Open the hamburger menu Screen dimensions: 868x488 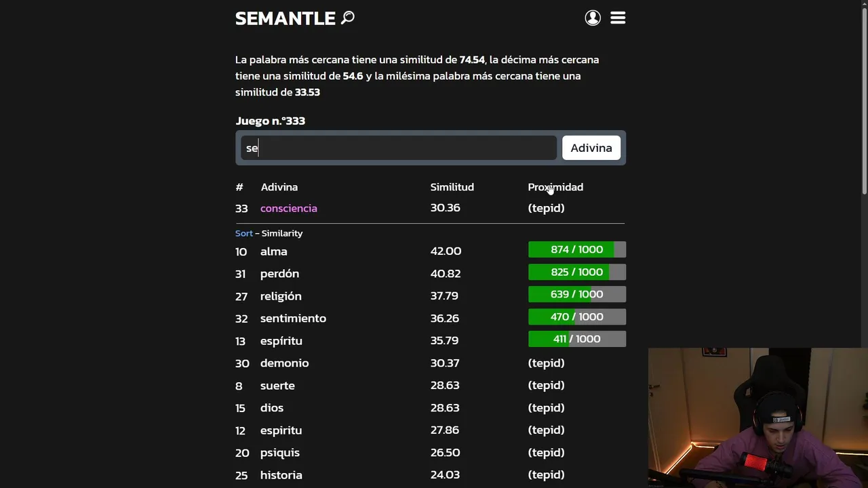point(618,18)
